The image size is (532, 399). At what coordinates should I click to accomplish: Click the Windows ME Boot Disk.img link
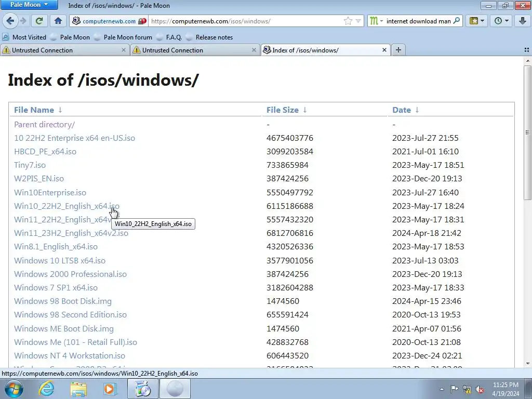[x=64, y=329]
